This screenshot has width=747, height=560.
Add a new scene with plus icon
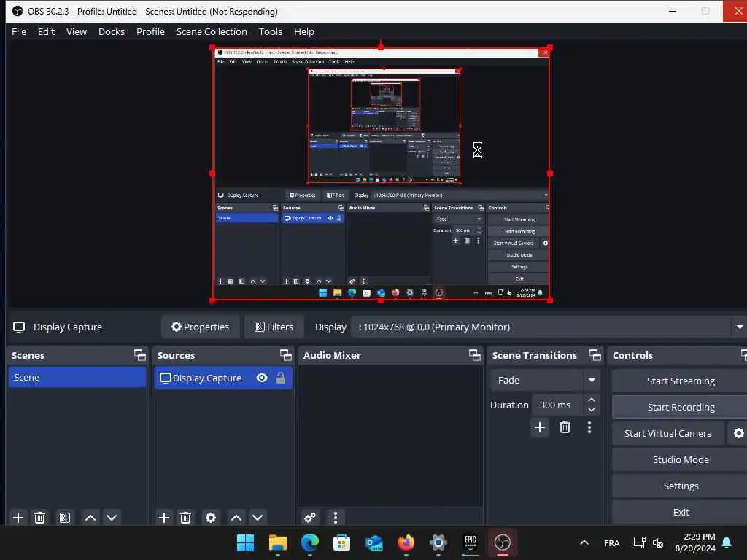pyautogui.click(x=18, y=518)
